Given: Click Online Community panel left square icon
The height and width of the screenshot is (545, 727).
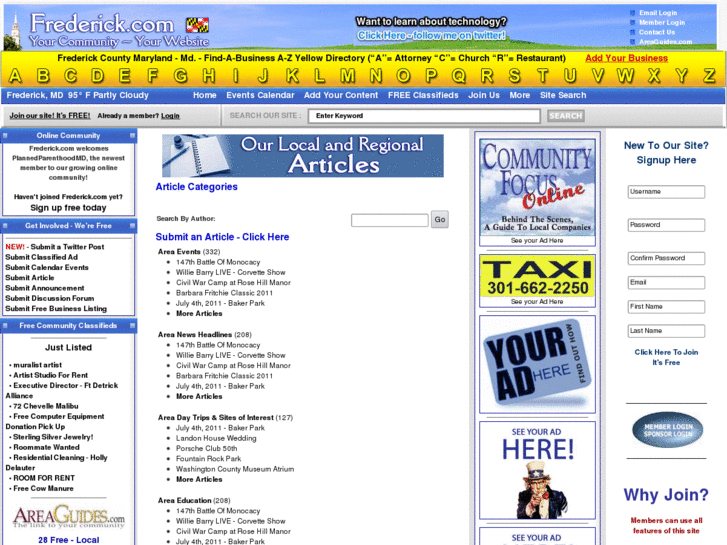Looking at the screenshot, I should coord(5,135).
